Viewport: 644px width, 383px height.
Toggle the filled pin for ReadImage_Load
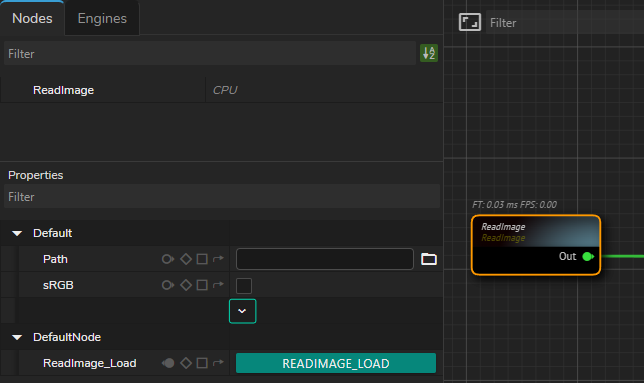click(168, 363)
